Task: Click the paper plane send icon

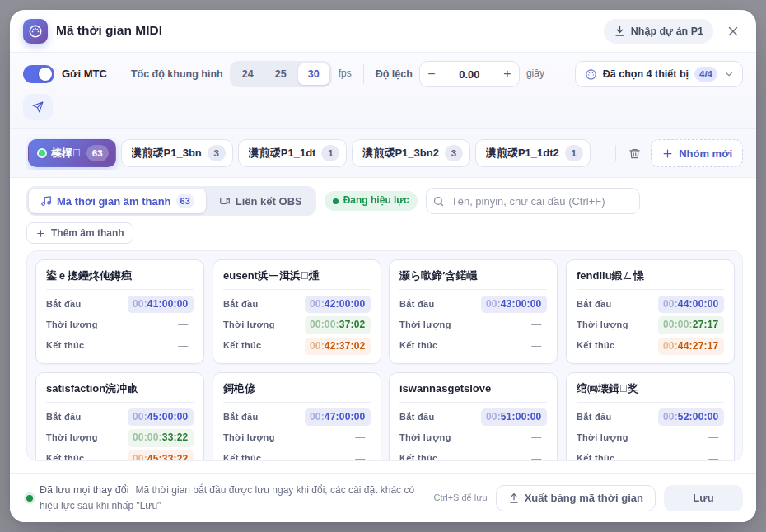Action: (x=38, y=107)
